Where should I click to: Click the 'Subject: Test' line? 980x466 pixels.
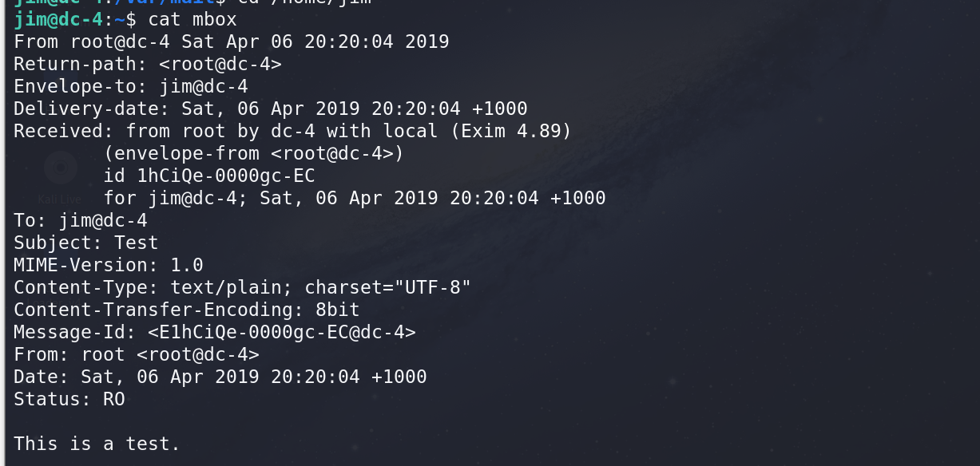coord(86,243)
